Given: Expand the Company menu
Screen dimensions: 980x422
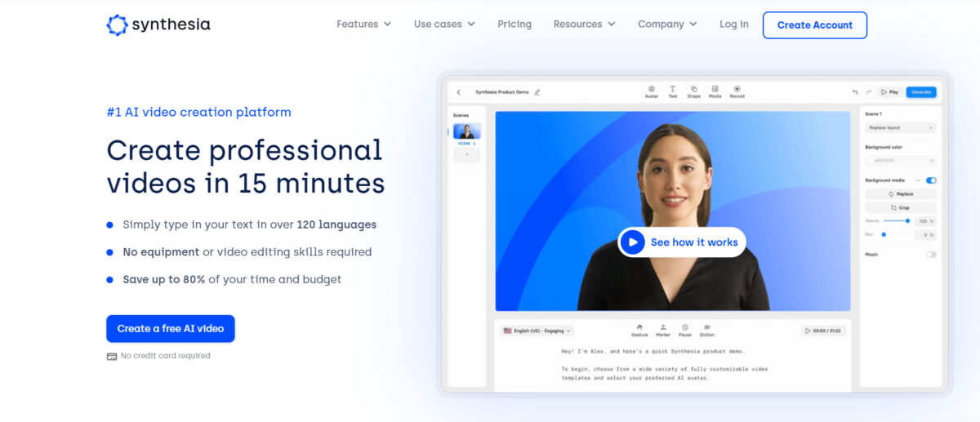Looking at the screenshot, I should point(667,24).
